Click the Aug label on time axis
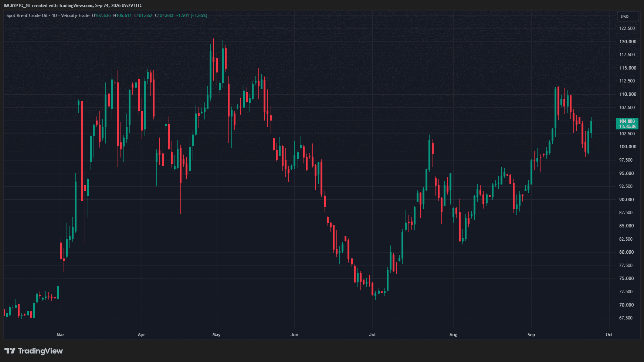The width and height of the screenshot is (644, 362). tap(453, 335)
